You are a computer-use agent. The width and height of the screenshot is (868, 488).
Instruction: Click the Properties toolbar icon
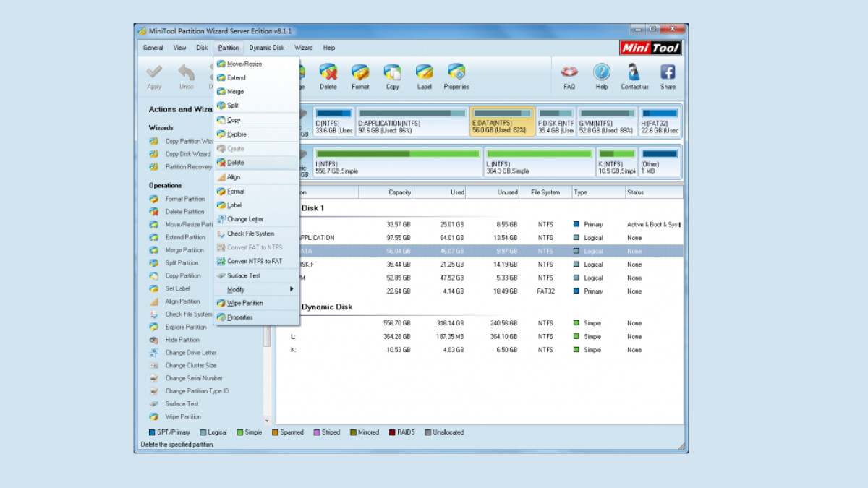456,72
